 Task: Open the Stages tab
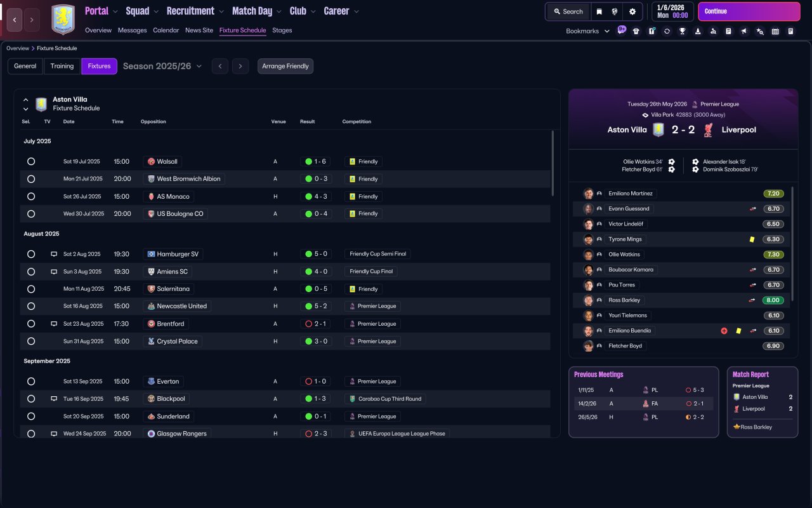(x=282, y=30)
